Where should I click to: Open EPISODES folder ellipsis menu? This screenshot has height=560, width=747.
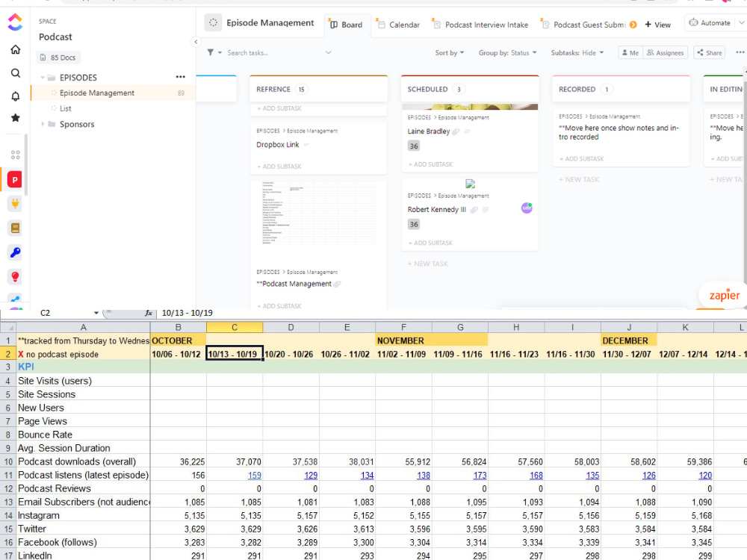click(x=180, y=77)
